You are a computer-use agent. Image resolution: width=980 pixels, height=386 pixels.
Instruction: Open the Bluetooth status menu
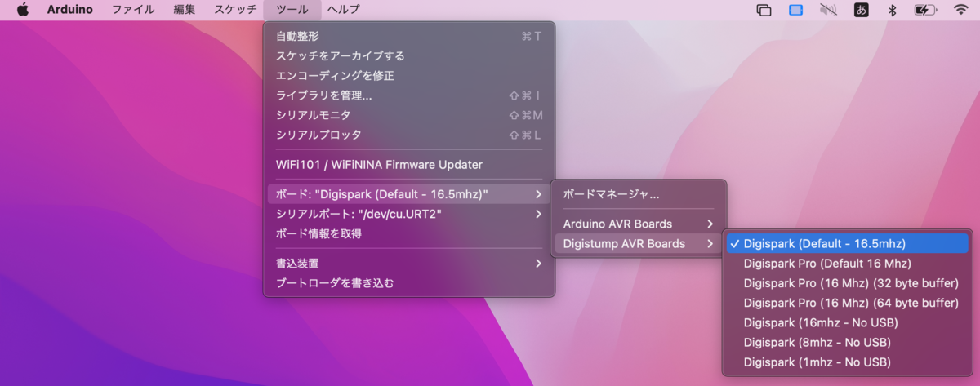coord(893,10)
